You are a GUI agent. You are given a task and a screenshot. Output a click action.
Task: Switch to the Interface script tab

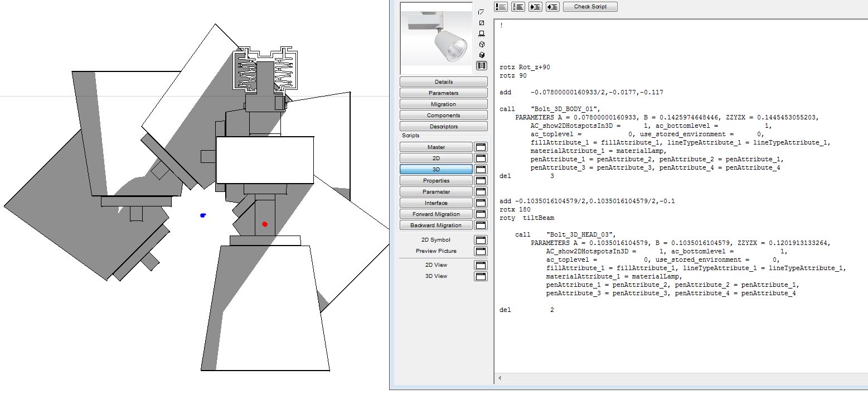[x=435, y=203]
